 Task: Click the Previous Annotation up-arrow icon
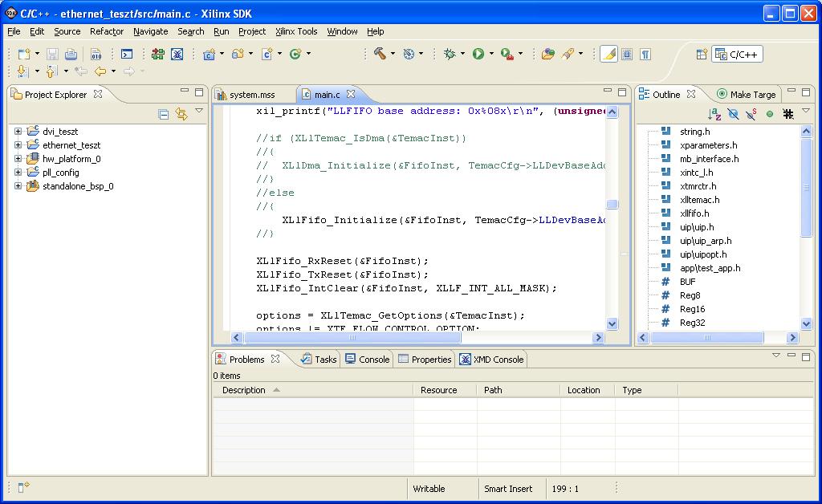[x=51, y=71]
